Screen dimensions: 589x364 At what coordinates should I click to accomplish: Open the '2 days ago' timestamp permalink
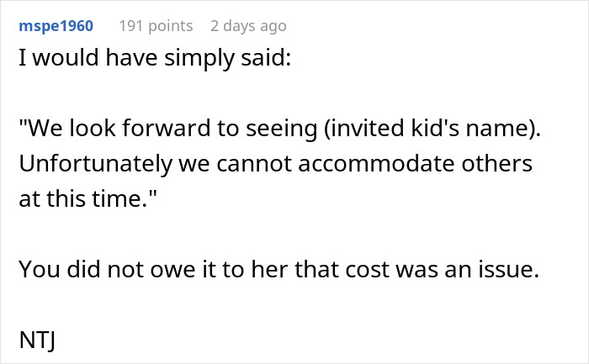pos(248,26)
